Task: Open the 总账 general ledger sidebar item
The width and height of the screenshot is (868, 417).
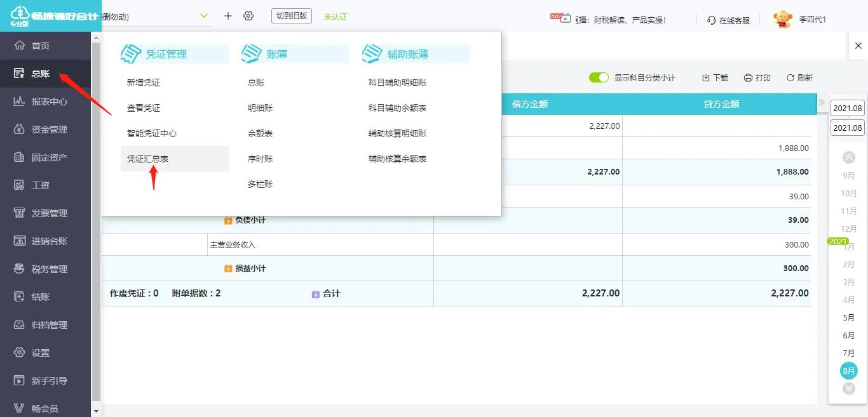Action: pyautogui.click(x=46, y=74)
